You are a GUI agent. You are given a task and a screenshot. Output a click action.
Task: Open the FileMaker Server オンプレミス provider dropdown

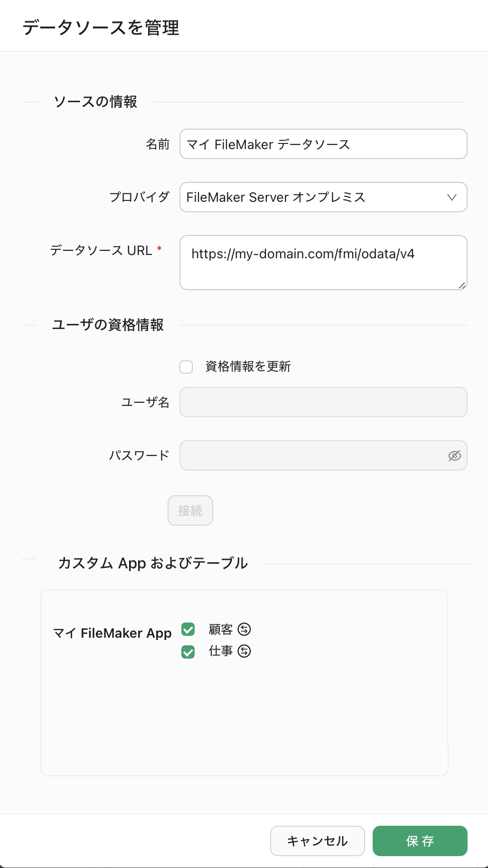(313, 197)
